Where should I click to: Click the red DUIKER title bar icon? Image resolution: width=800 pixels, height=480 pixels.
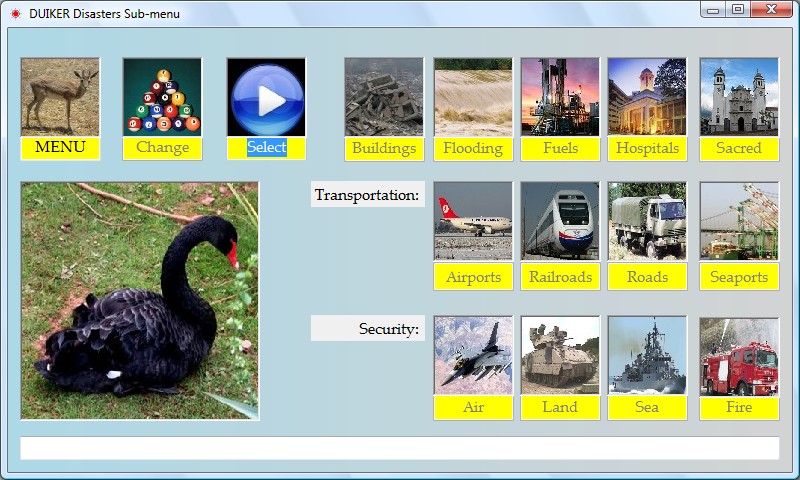[x=15, y=14]
